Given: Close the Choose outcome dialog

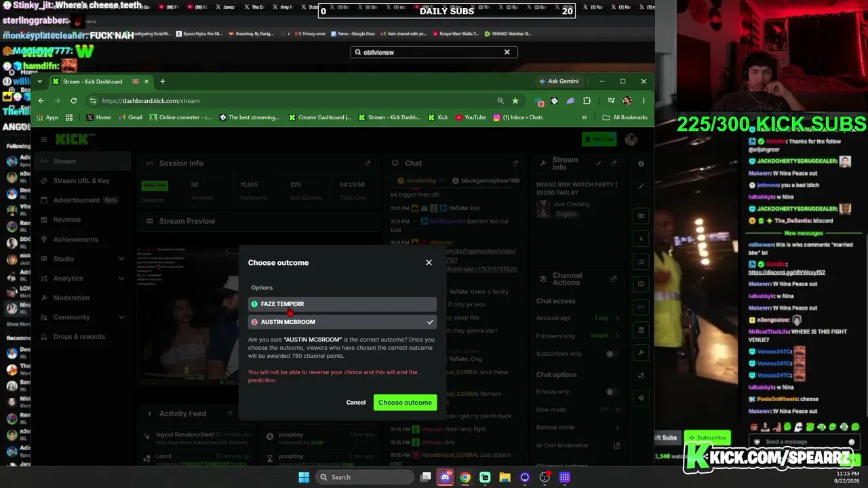Looking at the screenshot, I should (x=429, y=262).
